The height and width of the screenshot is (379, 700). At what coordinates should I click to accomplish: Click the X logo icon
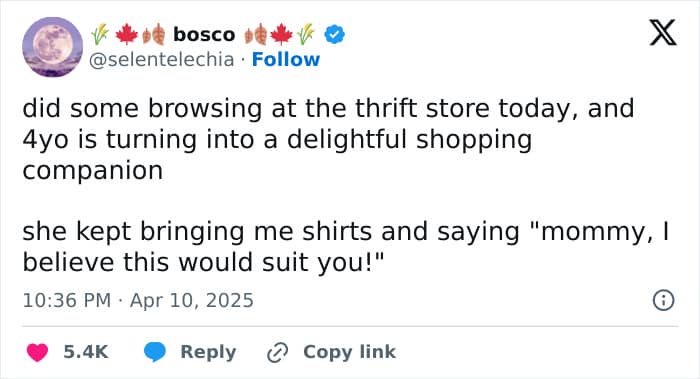663,32
